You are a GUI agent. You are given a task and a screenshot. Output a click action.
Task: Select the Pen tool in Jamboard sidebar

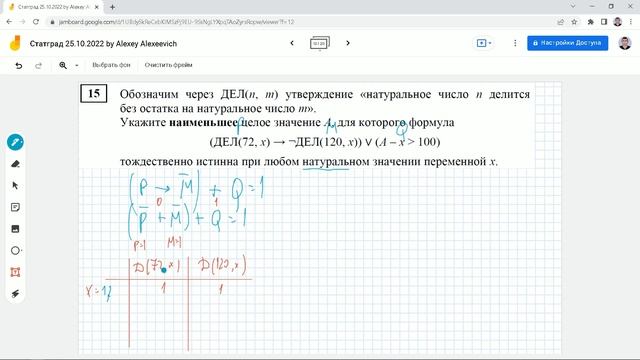[15, 142]
